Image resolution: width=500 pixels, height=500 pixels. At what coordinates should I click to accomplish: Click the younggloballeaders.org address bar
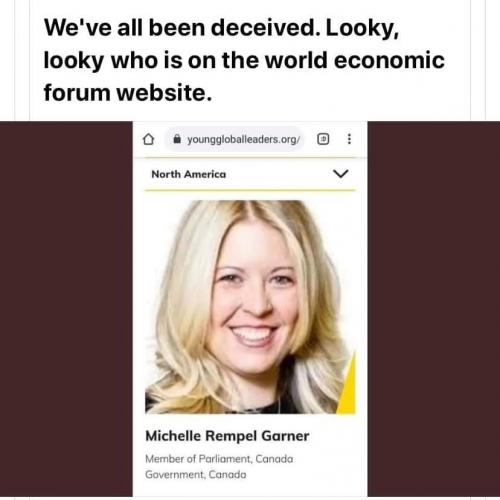(x=235, y=139)
